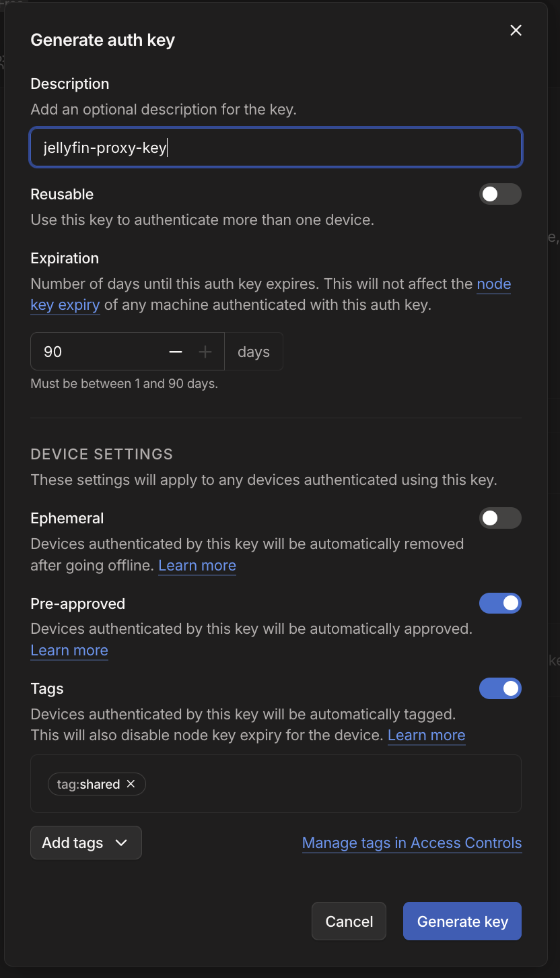The image size is (560, 978).
Task: Disable the Tags switch
Action: 500,688
